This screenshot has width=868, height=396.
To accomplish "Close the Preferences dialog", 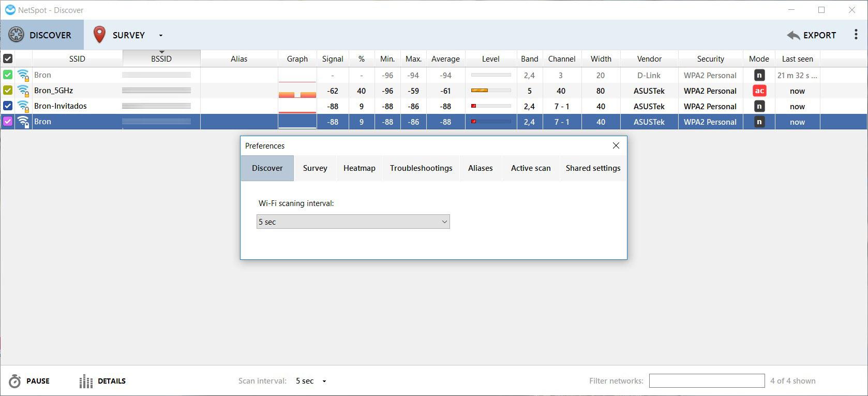I will pyautogui.click(x=616, y=145).
